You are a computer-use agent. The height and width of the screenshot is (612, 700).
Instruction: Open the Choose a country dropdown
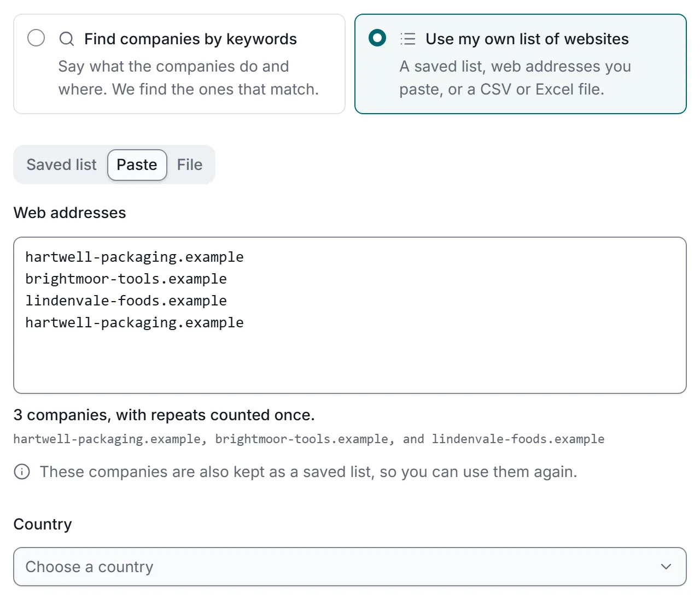(350, 567)
